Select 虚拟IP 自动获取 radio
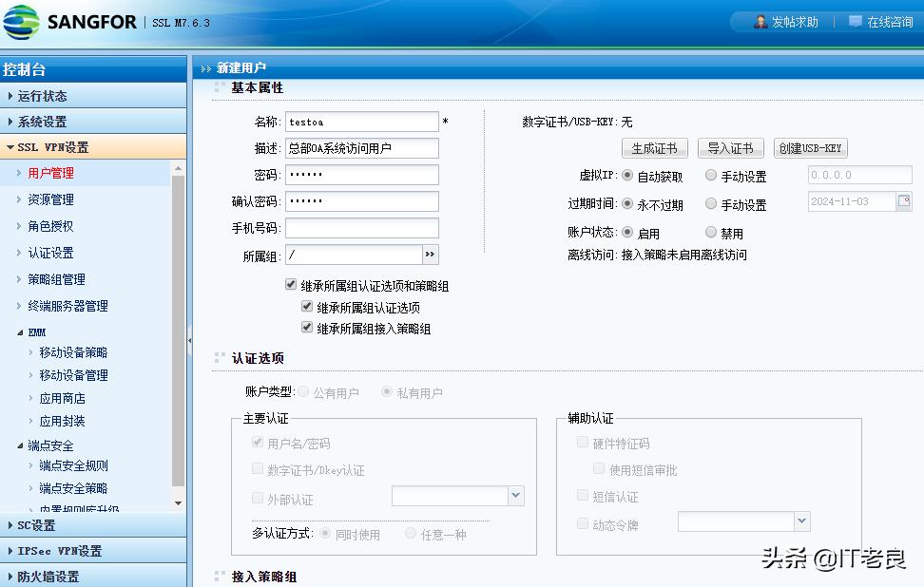 pyautogui.click(x=627, y=175)
